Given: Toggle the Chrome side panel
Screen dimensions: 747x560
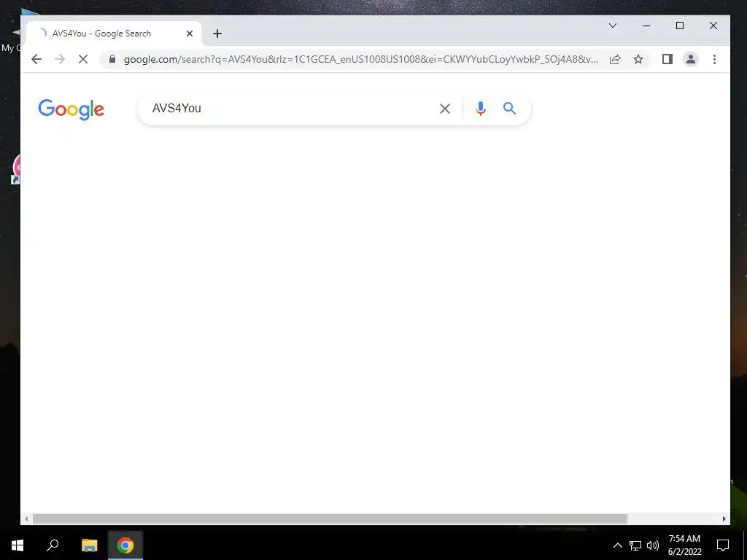Looking at the screenshot, I should tap(667, 59).
